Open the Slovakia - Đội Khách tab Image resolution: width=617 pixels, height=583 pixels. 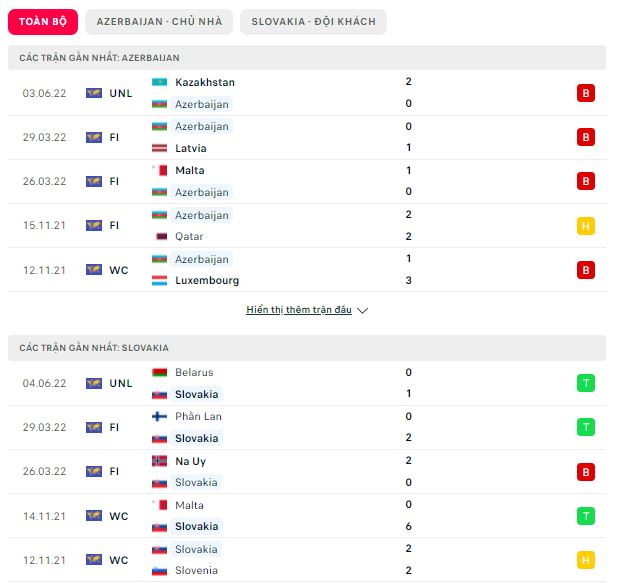coord(313,22)
